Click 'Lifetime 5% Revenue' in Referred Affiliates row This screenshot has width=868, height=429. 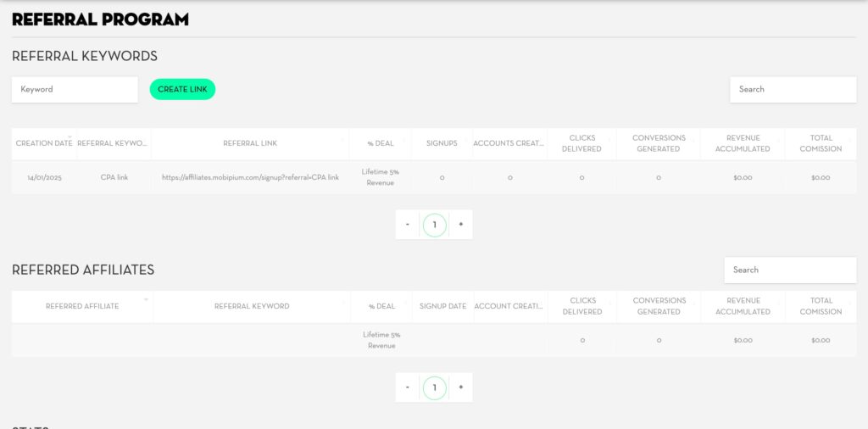click(x=381, y=340)
